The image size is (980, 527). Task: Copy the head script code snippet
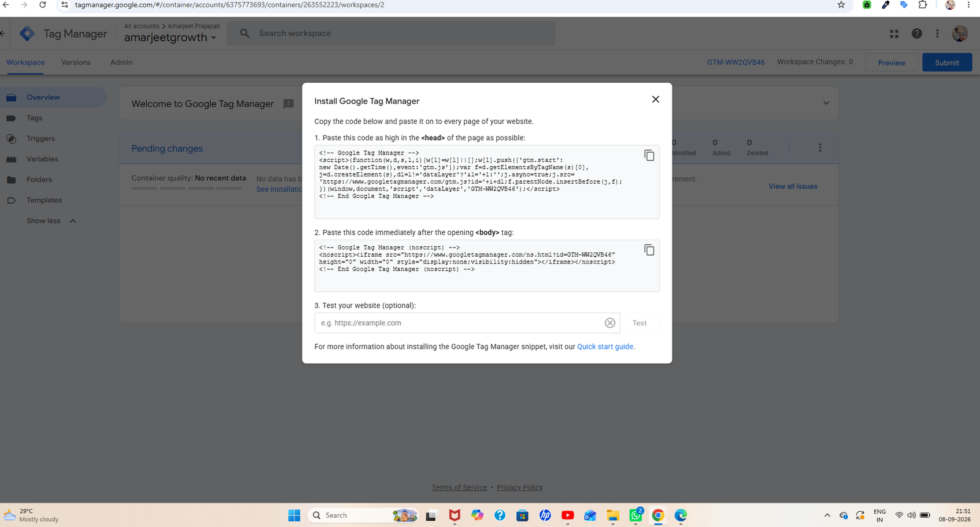(649, 156)
